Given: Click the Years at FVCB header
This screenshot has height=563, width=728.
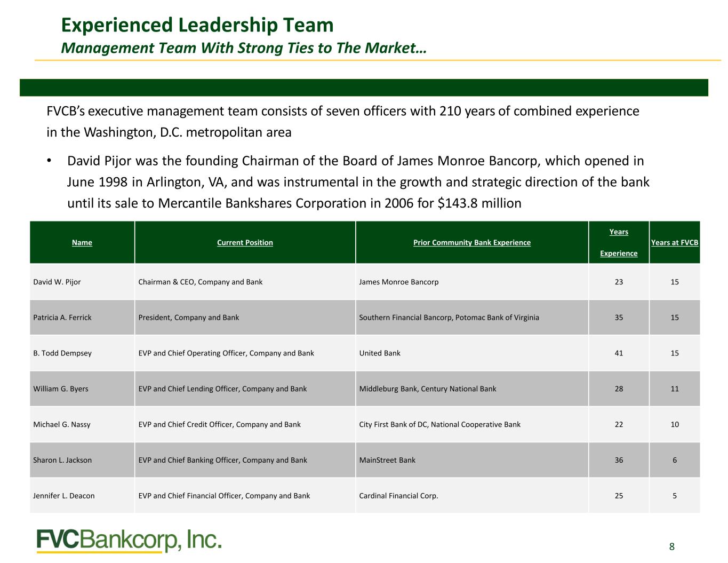Looking at the screenshot, I should click(675, 242).
